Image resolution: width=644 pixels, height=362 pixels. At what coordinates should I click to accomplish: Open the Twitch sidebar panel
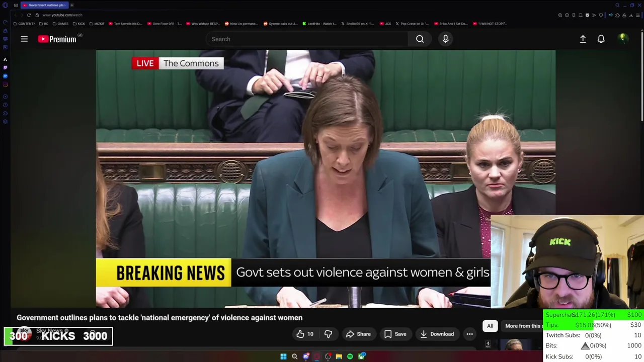pyautogui.click(x=5, y=67)
